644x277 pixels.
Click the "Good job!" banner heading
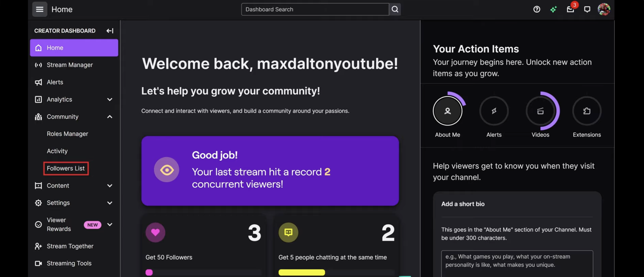(215, 155)
